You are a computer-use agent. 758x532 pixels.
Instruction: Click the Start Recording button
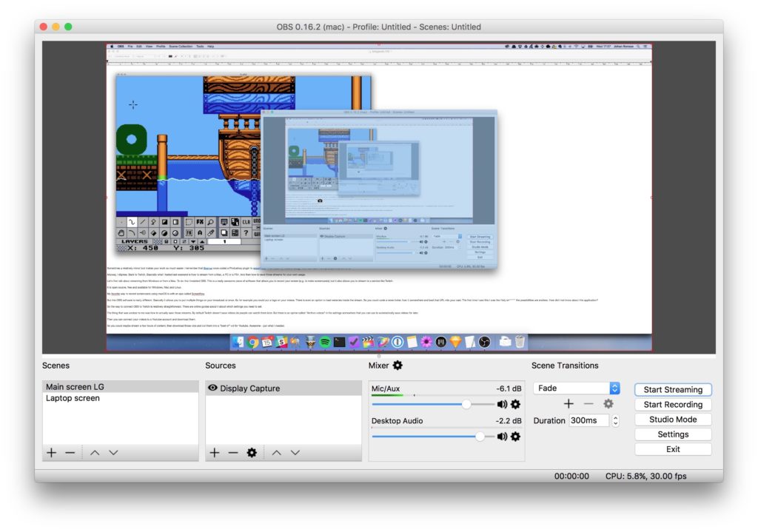673,405
